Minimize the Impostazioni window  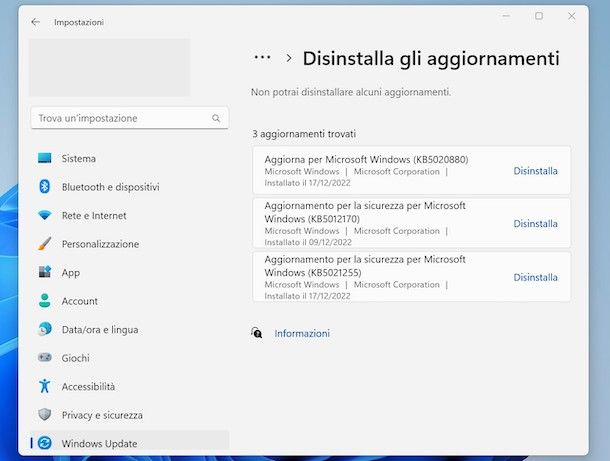tap(506, 16)
